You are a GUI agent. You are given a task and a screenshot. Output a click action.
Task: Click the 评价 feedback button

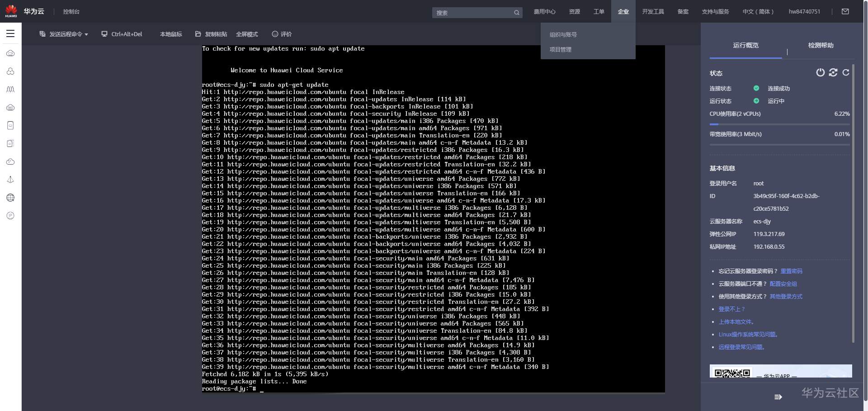[282, 34]
